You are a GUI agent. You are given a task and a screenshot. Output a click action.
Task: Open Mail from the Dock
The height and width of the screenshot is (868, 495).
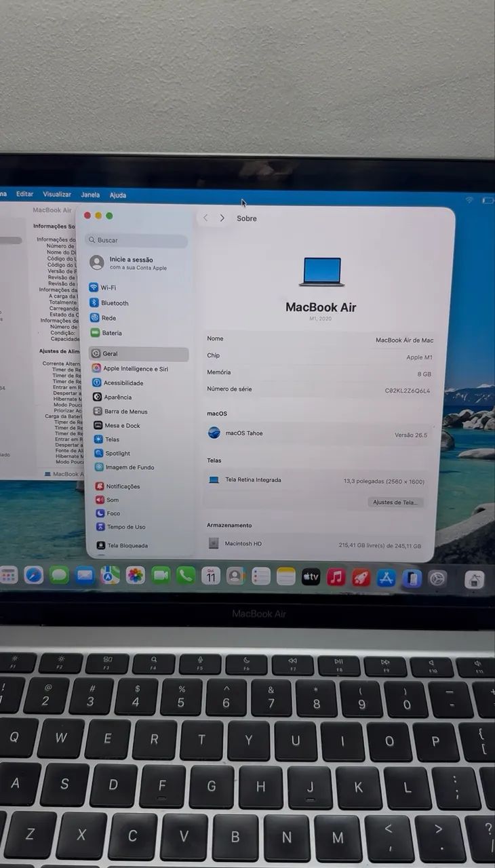(x=85, y=576)
